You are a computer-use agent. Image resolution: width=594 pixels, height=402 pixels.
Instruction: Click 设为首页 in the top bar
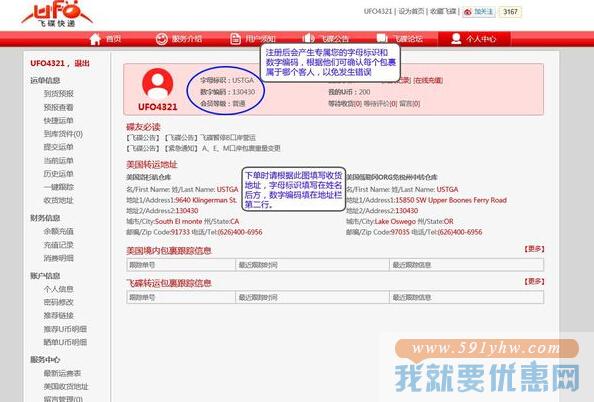[x=411, y=11]
